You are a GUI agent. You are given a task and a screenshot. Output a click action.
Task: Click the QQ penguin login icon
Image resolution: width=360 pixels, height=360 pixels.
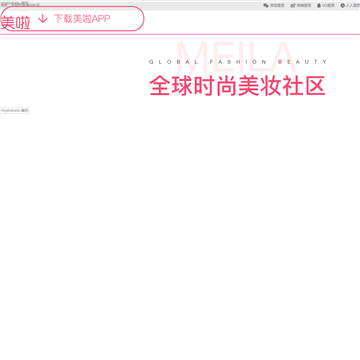(319, 5)
